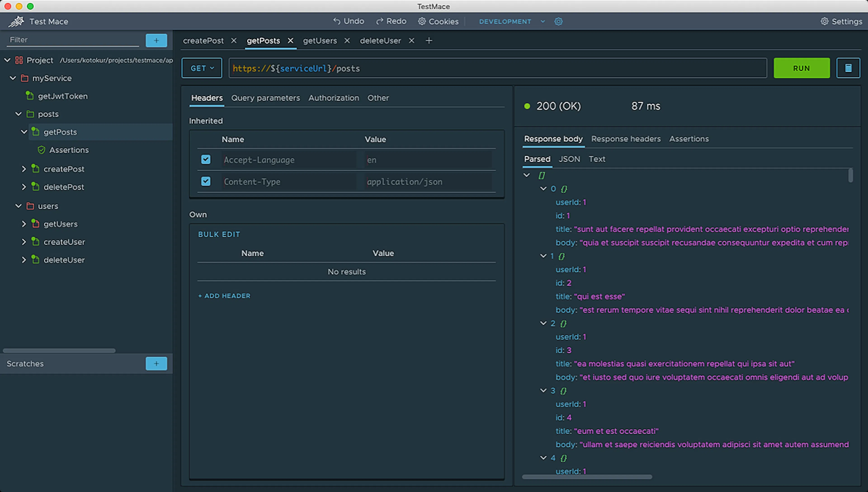Click the response body horizontal scrollbar
This screenshot has height=492, width=868.
coord(587,477)
